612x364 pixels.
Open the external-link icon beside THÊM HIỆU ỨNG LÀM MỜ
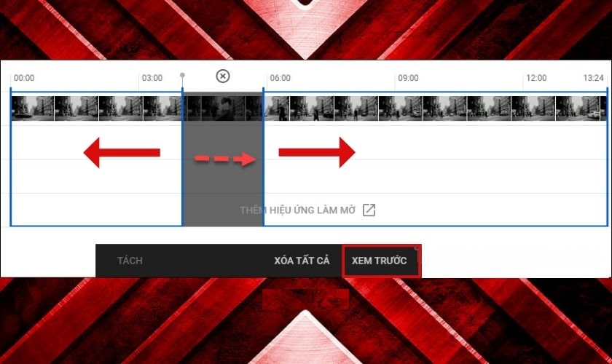(x=369, y=210)
